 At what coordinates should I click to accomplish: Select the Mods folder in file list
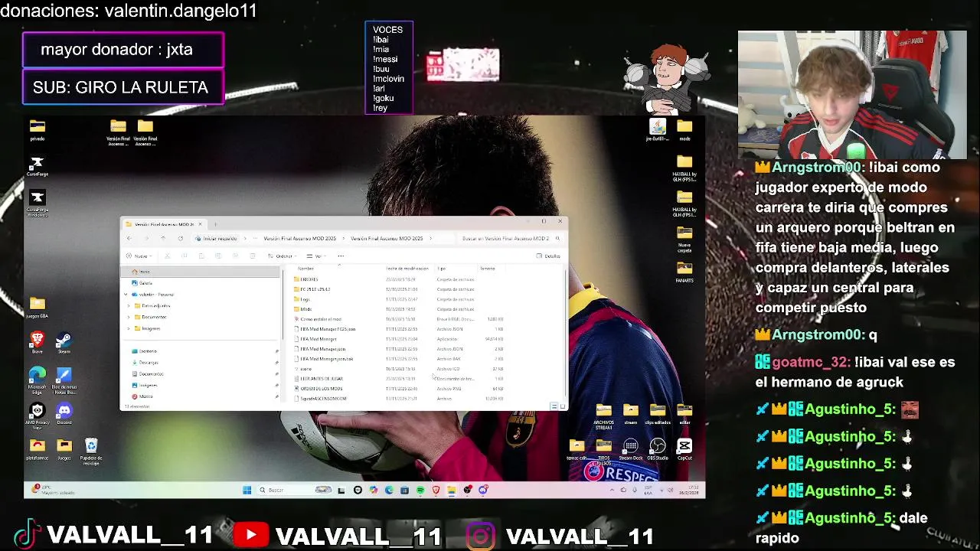click(x=398, y=309)
